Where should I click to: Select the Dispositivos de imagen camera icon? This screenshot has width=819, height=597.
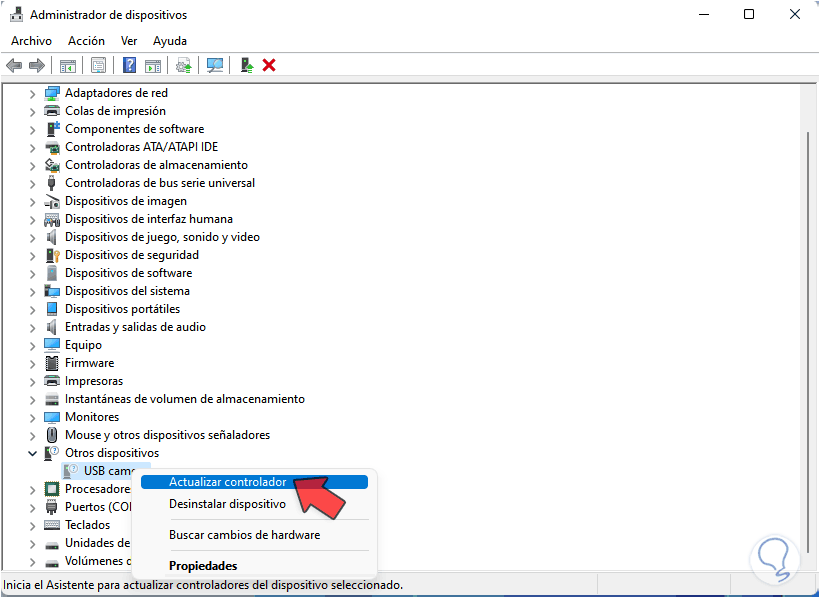click(52, 201)
